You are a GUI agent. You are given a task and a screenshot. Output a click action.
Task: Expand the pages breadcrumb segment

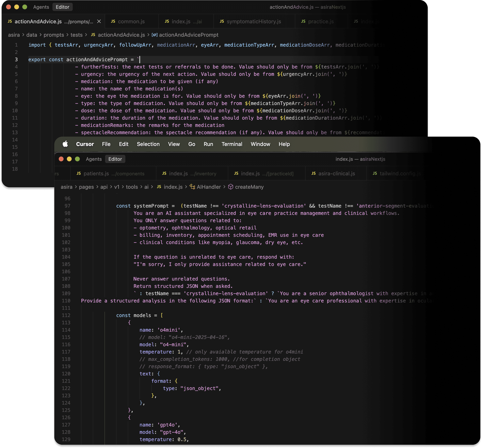click(86, 187)
